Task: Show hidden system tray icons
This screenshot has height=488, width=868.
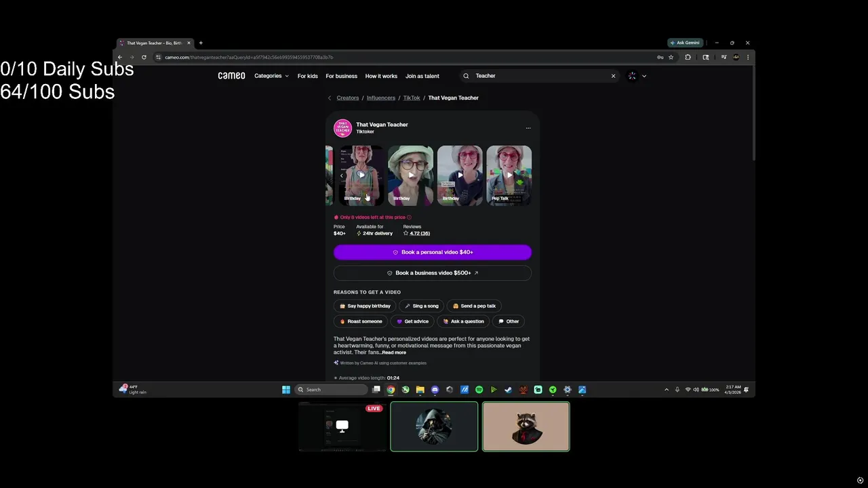Action: click(x=667, y=390)
